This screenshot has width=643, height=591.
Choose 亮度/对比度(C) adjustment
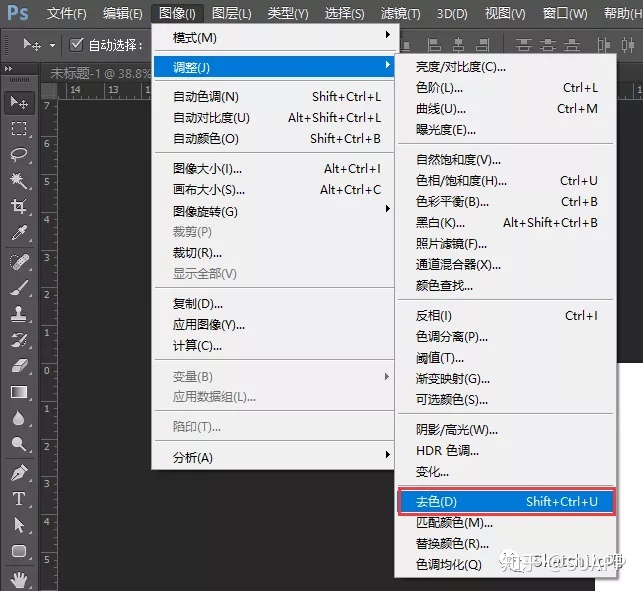pyautogui.click(x=506, y=66)
